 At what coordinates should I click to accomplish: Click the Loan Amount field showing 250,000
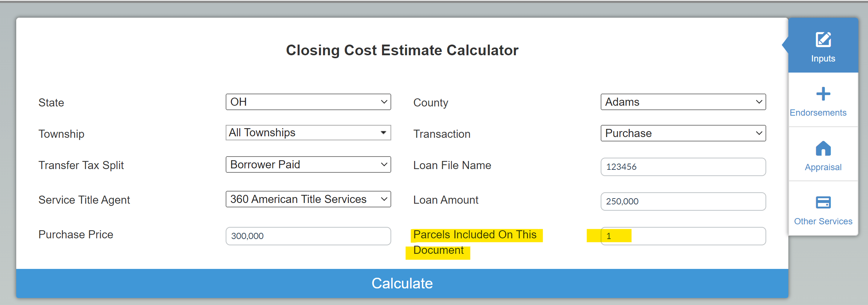(683, 201)
